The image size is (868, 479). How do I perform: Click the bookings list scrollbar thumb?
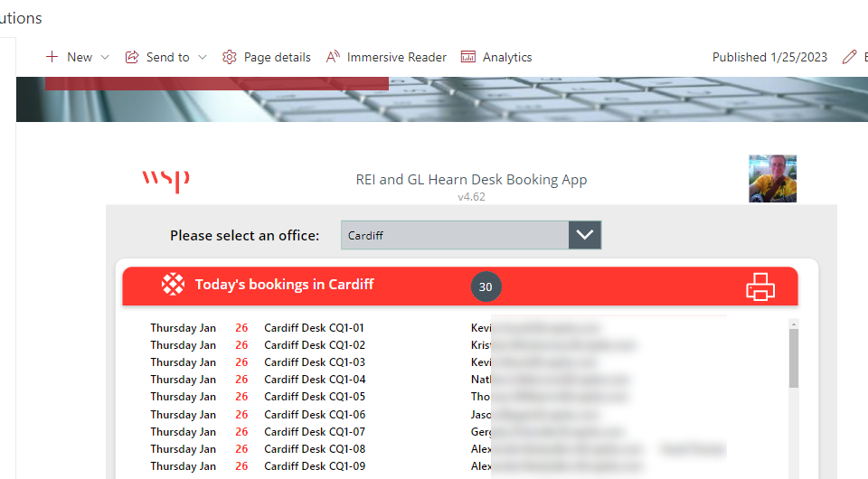(794, 359)
